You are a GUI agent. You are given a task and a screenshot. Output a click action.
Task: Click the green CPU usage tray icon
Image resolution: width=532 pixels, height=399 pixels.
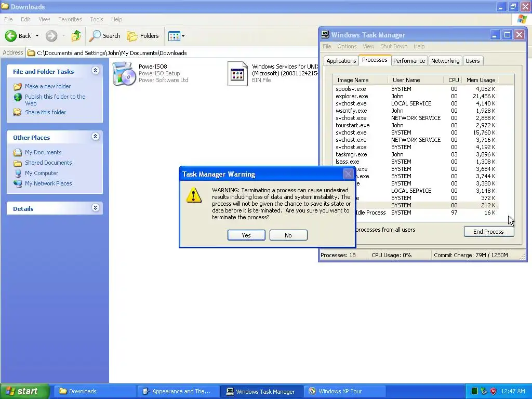(475, 391)
